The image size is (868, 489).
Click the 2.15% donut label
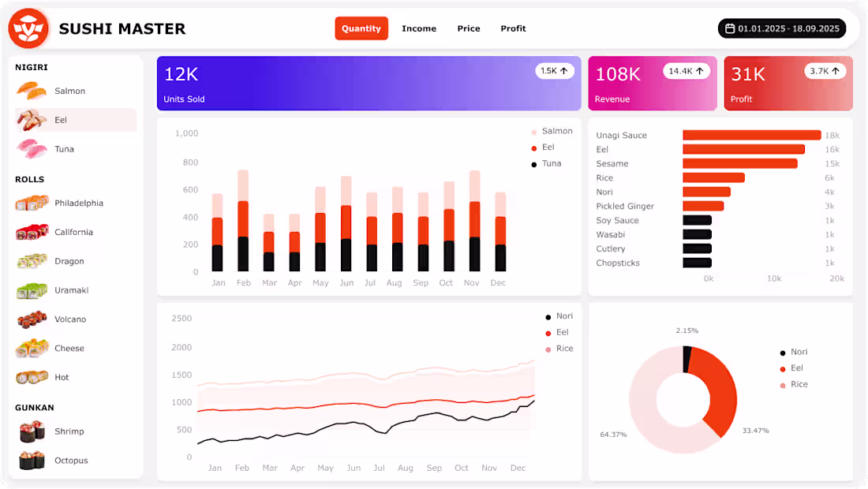[687, 330]
